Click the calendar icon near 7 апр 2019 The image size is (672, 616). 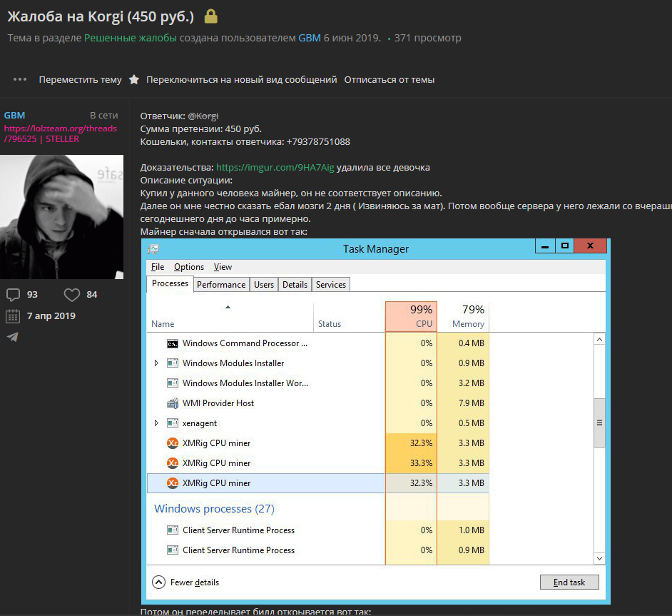[x=13, y=315]
